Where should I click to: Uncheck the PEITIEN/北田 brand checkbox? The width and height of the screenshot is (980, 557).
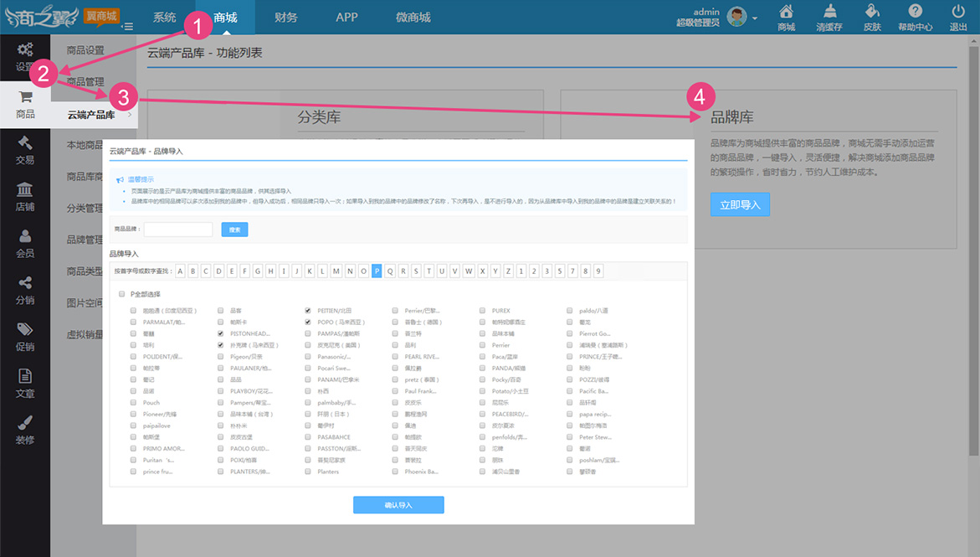tap(307, 311)
